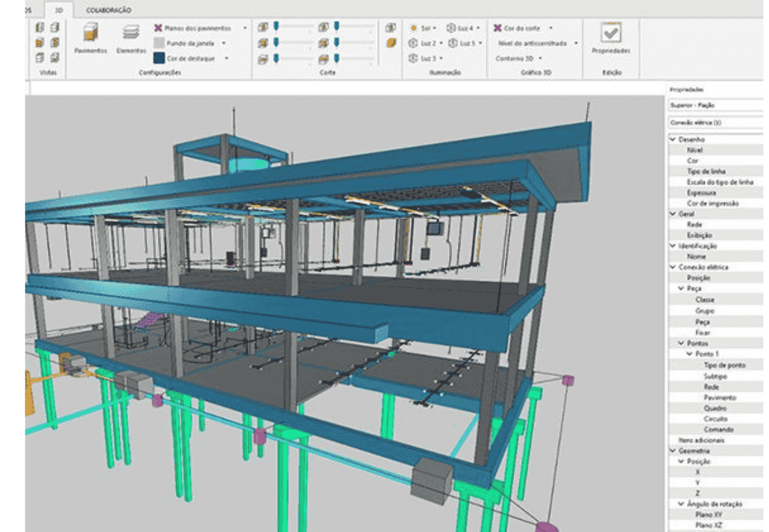Select middle-right view cube in Vistas group
This screenshot has height=532, width=769.
coord(54,43)
